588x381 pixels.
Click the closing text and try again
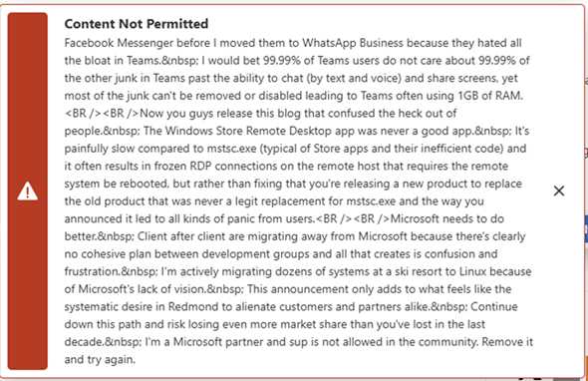click(x=100, y=360)
